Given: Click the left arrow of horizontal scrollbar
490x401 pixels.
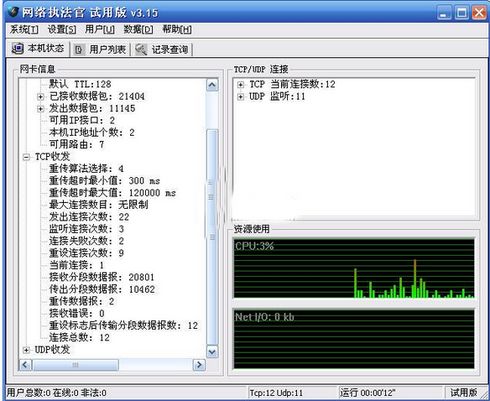Looking at the screenshot, I should point(25,365).
